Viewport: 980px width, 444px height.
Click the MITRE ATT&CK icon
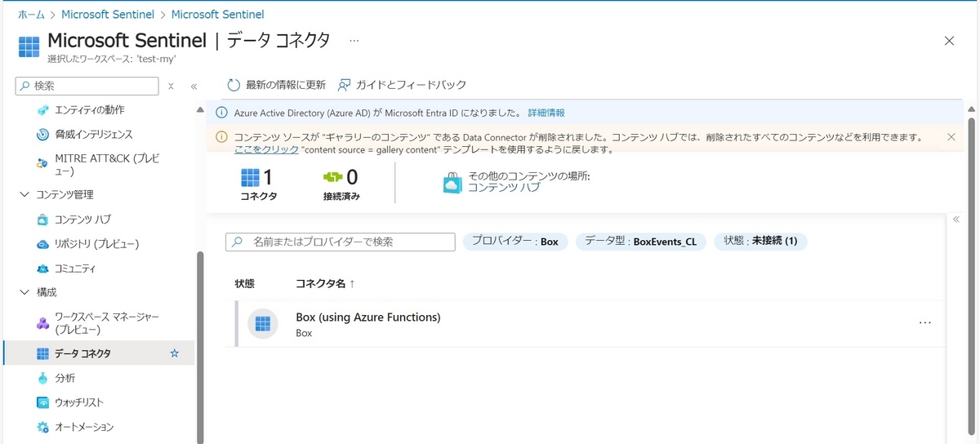tap(43, 164)
